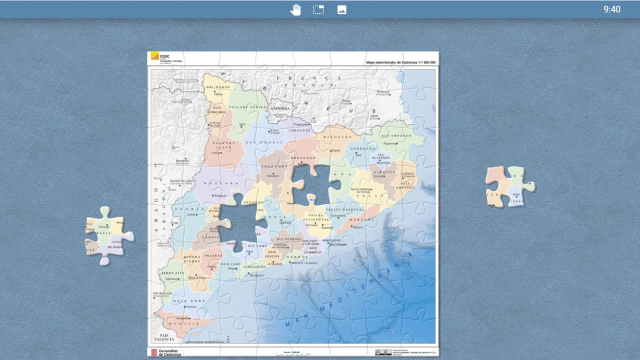Pick up the loose puzzle piece at left

tap(109, 236)
